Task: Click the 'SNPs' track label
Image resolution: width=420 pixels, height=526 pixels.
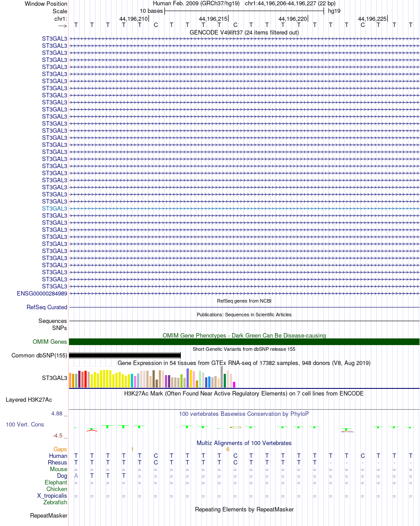Action: 59,328
